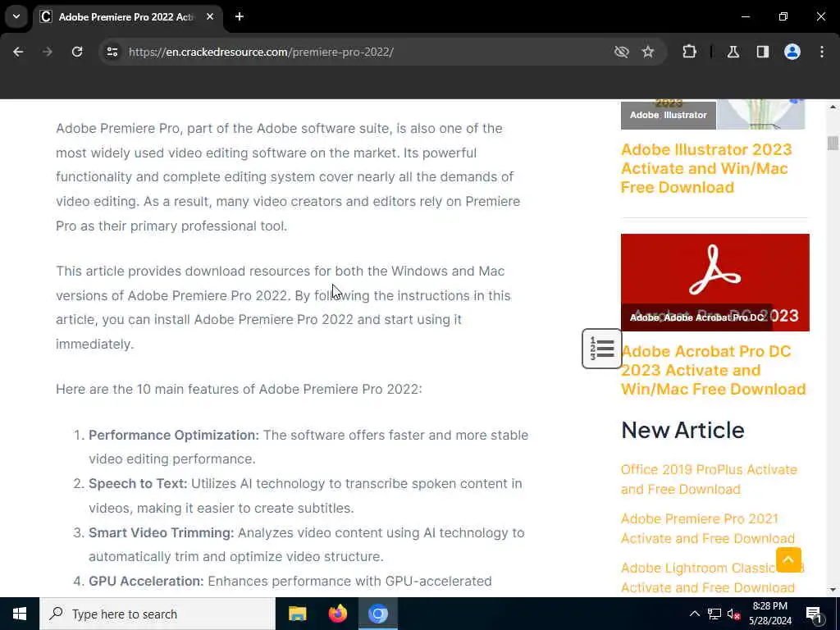
Task: Open Chrome three-dot menu
Action: point(822,52)
